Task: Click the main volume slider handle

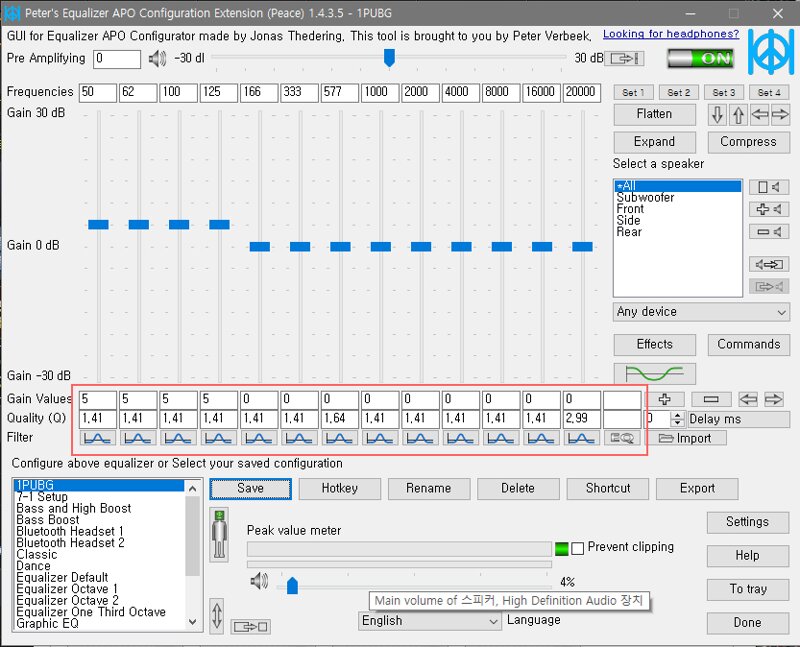Action: pos(292,586)
